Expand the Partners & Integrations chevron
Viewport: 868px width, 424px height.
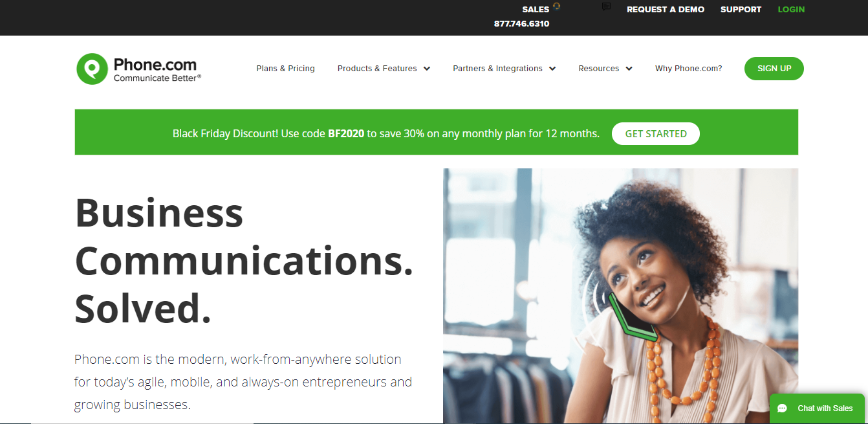click(552, 69)
